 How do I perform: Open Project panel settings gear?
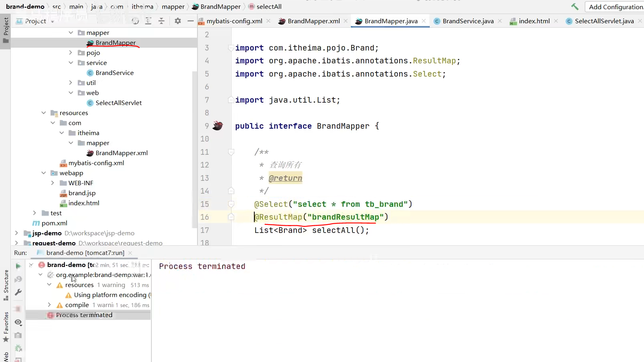[x=178, y=21]
